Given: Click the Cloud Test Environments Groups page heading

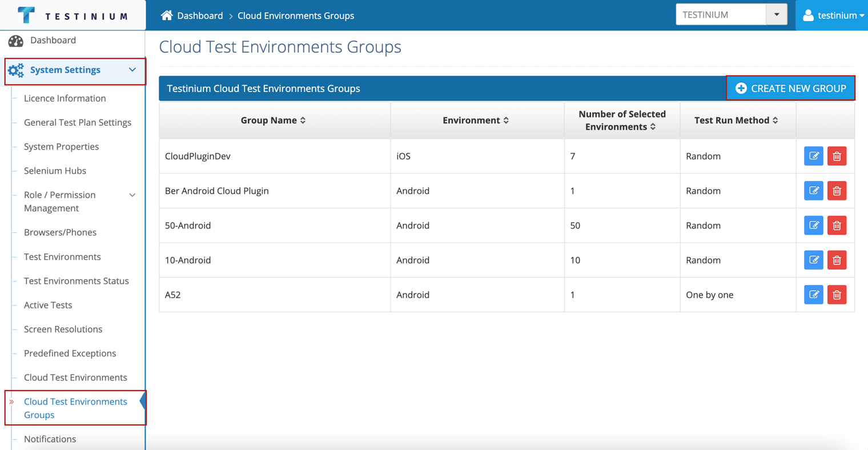Looking at the screenshot, I should point(280,47).
